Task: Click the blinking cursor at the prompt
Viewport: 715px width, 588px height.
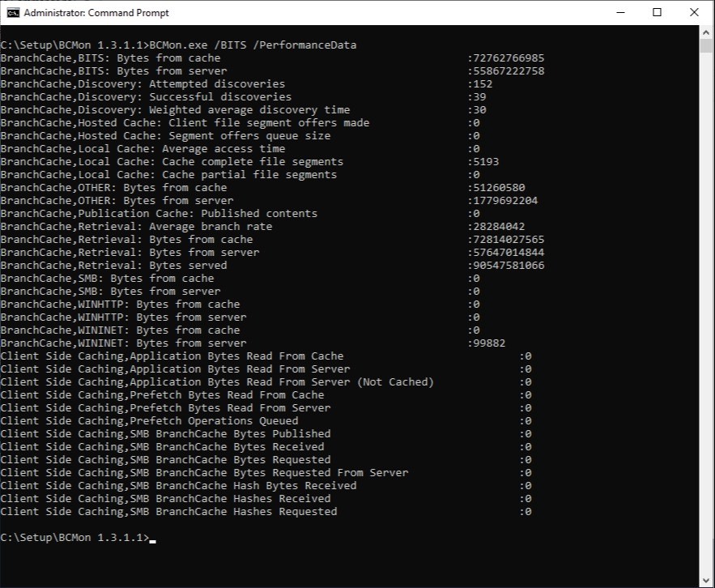Action: [152, 538]
